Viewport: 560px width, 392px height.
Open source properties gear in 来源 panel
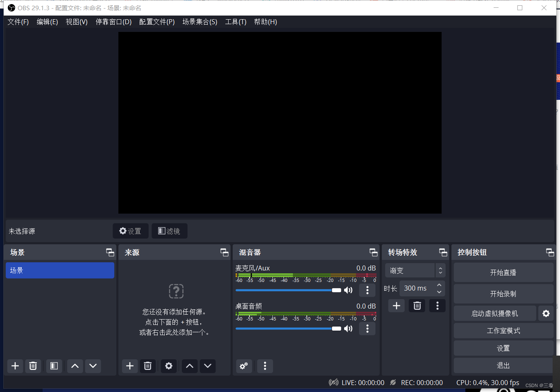tap(169, 366)
